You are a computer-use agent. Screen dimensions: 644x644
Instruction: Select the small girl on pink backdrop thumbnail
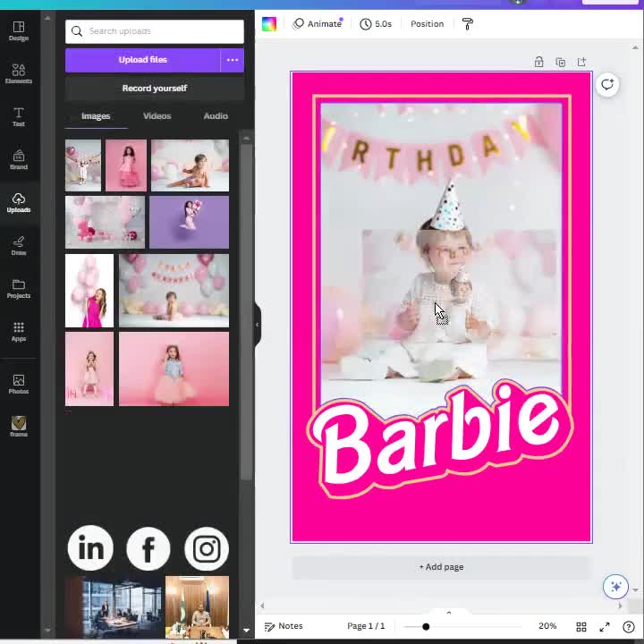click(89, 369)
